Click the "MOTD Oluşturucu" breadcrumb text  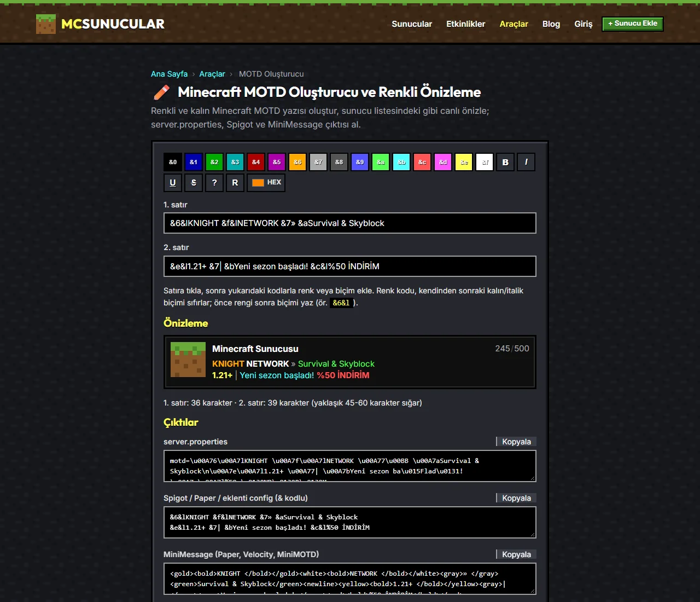[x=271, y=74]
